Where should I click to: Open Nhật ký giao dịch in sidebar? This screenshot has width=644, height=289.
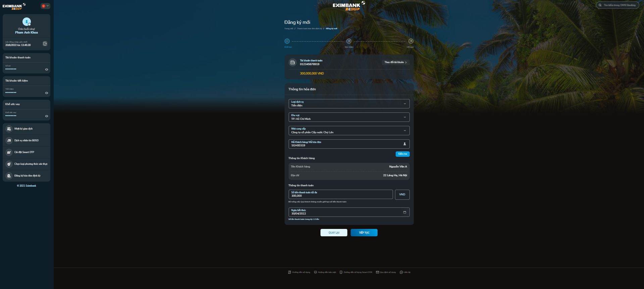tap(23, 129)
